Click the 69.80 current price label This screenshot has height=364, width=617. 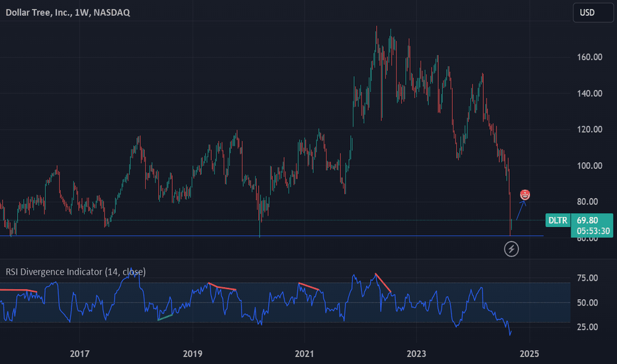pyautogui.click(x=587, y=220)
